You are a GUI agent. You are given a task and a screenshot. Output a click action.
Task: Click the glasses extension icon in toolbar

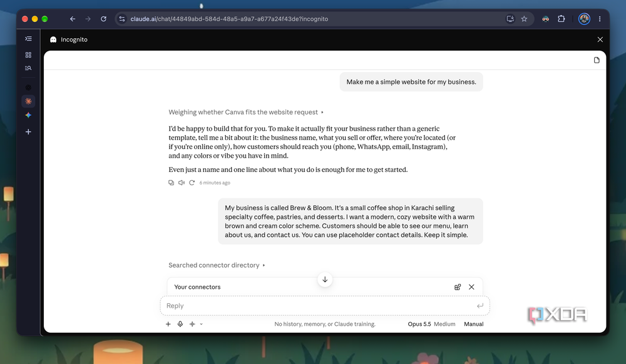545,19
